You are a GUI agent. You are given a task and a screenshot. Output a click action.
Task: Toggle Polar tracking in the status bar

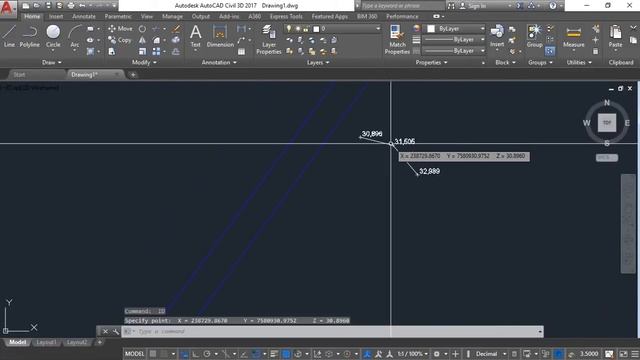[207, 353]
